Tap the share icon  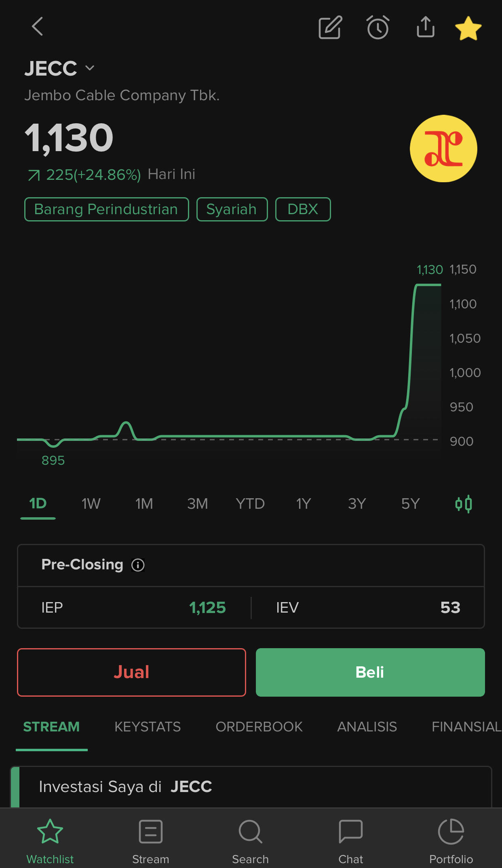426,27
